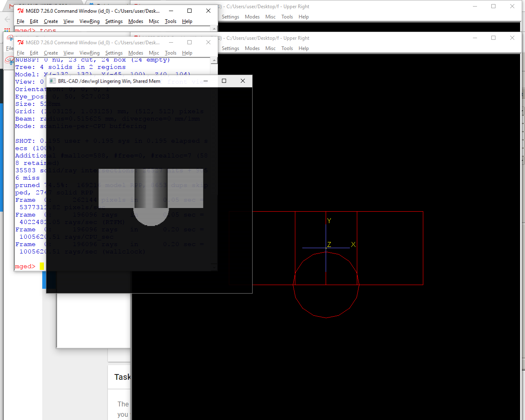Open Settings menu in the active MGED Command Window
525x420 pixels.
(x=114, y=21)
